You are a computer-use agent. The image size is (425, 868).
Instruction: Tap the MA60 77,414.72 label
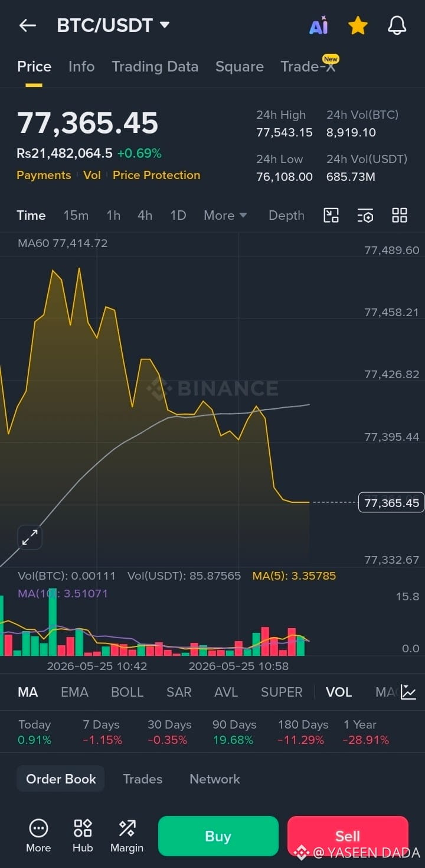click(63, 243)
